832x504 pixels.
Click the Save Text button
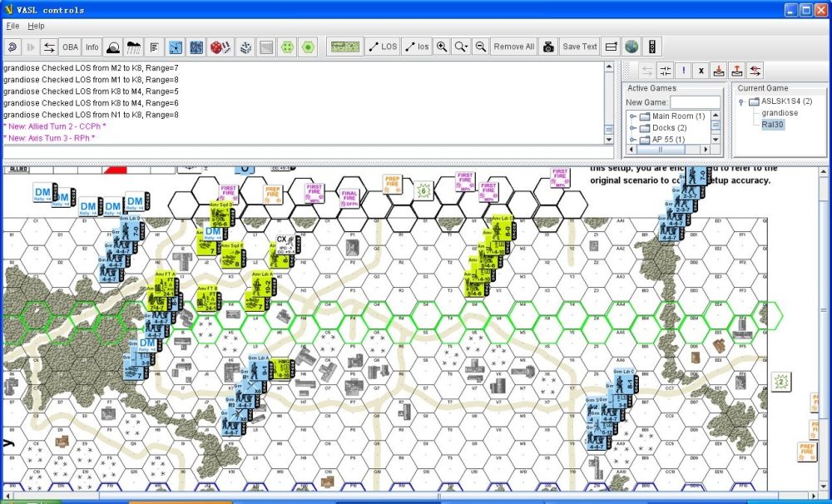coord(580,47)
